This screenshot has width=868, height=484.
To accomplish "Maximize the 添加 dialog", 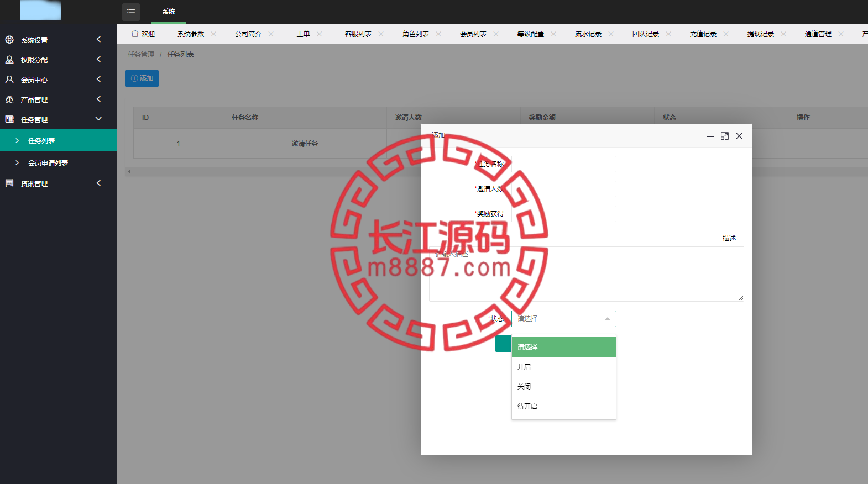I will [725, 136].
